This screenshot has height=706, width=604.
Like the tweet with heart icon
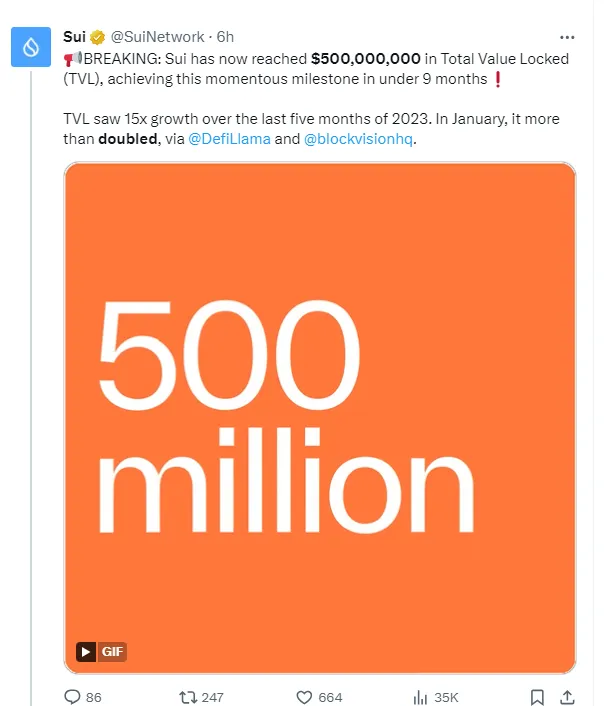(304, 696)
